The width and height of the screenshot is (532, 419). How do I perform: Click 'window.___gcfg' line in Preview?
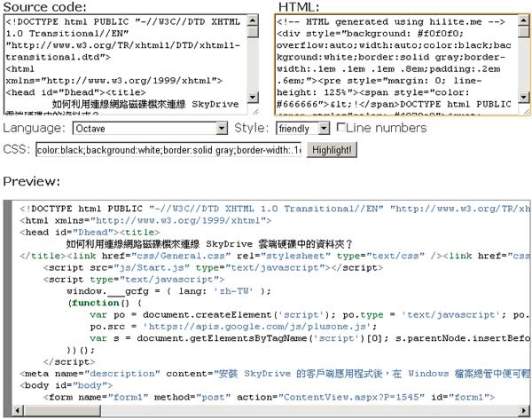click(168, 291)
